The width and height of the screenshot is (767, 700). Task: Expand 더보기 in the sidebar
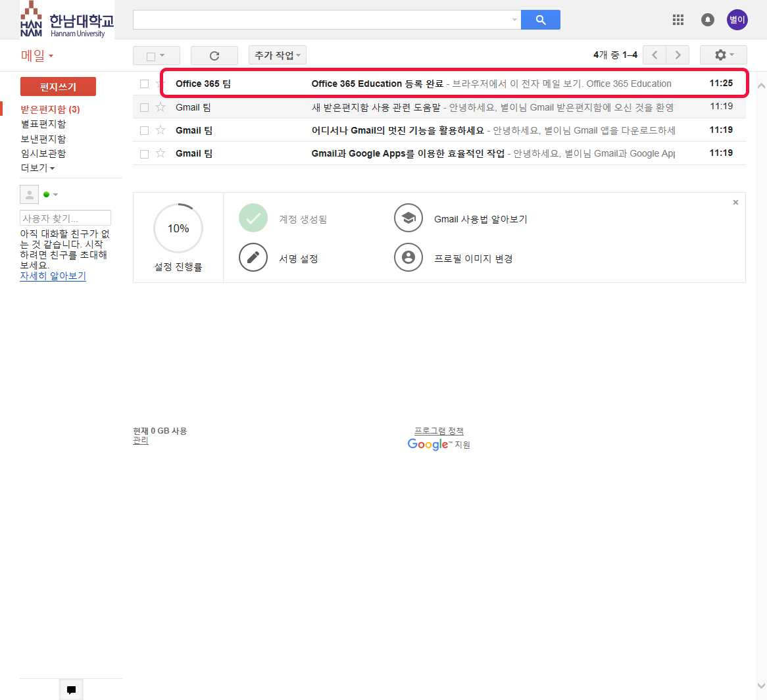(37, 168)
